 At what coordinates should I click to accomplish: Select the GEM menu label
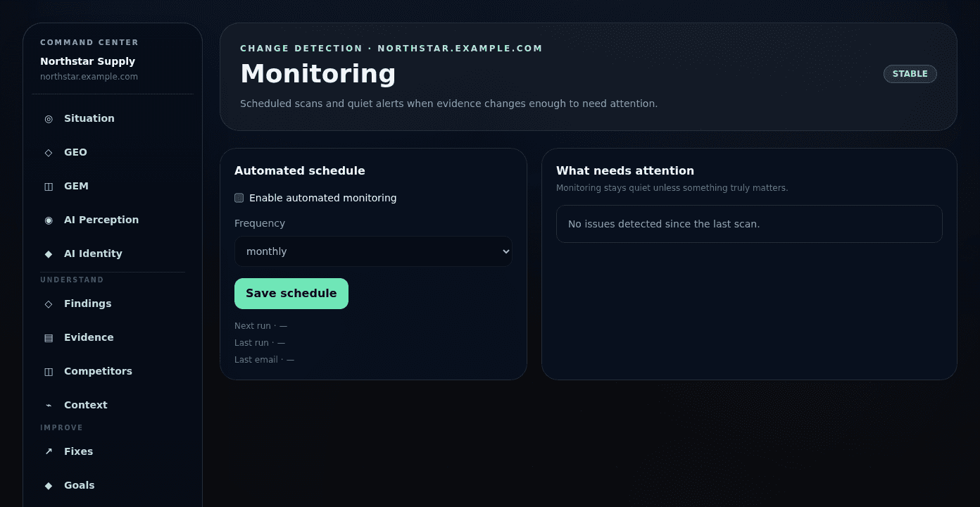tap(76, 186)
